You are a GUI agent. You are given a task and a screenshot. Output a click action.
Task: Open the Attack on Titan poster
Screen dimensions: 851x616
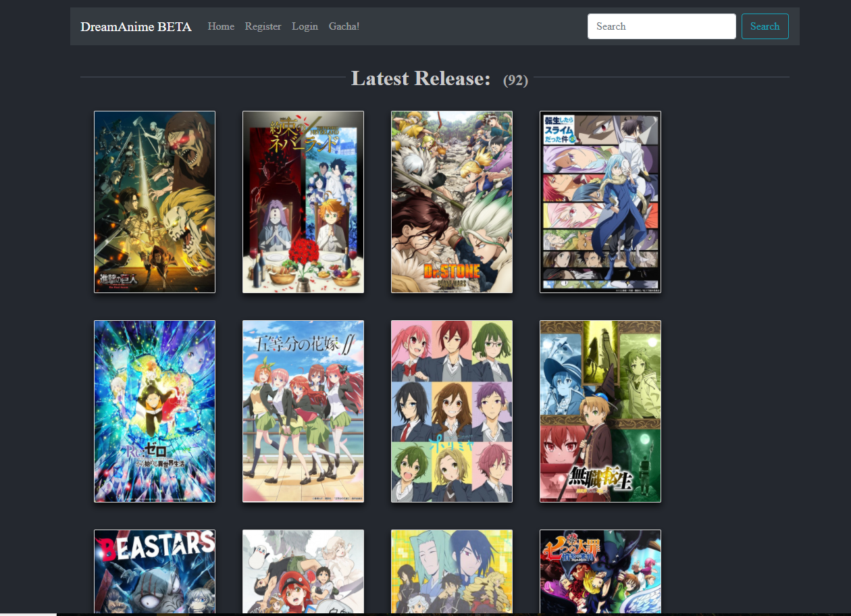pos(155,202)
